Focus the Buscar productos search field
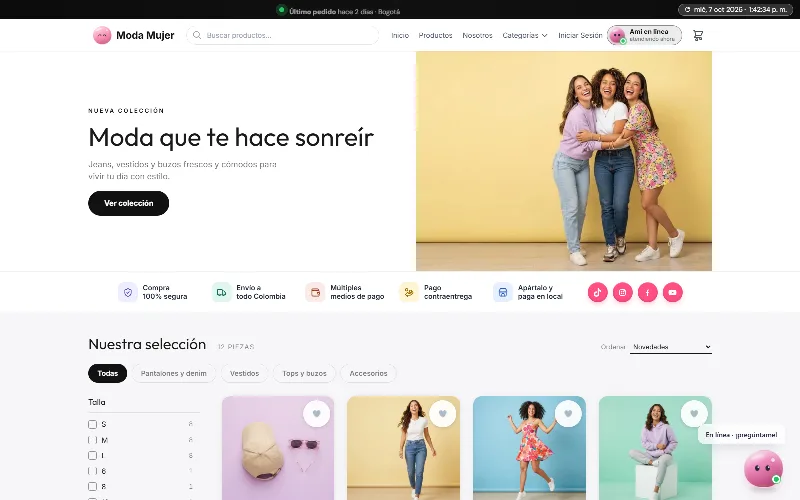The height and width of the screenshot is (500, 800). click(x=283, y=35)
